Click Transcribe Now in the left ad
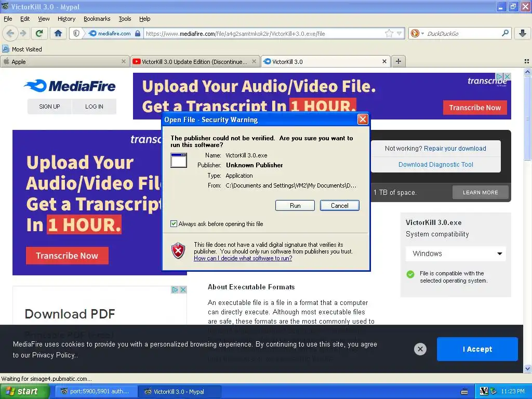The image size is (532, 399). pos(67,256)
